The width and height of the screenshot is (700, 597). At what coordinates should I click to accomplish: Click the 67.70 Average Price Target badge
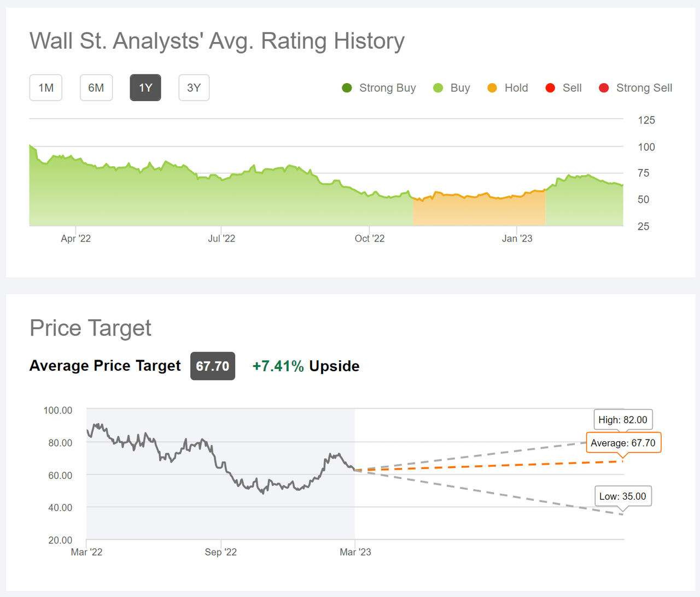212,366
